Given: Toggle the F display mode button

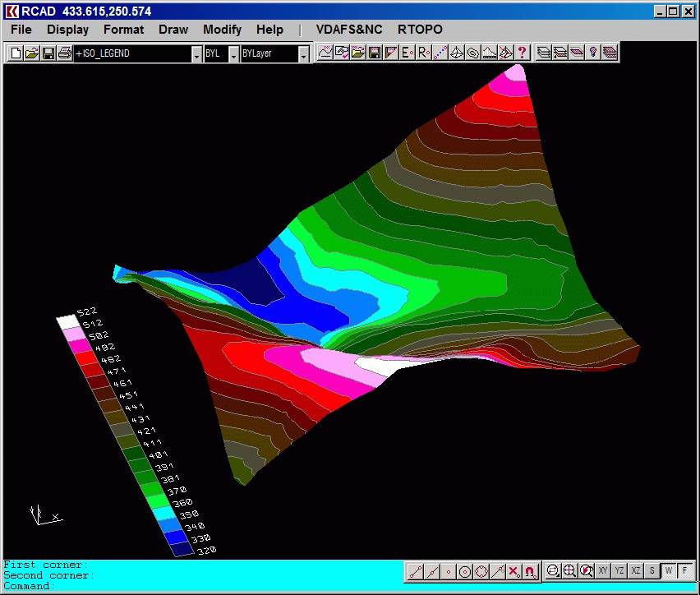Looking at the screenshot, I should click(x=684, y=570).
